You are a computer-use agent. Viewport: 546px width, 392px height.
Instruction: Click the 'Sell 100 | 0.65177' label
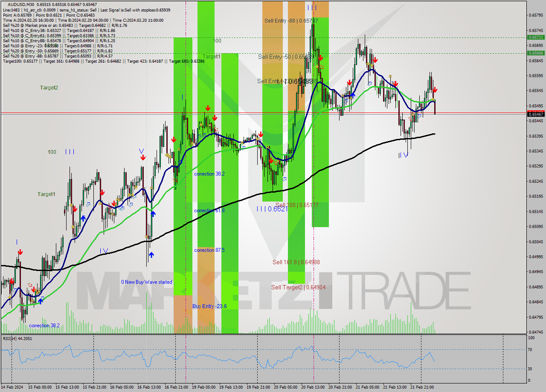click(x=297, y=205)
